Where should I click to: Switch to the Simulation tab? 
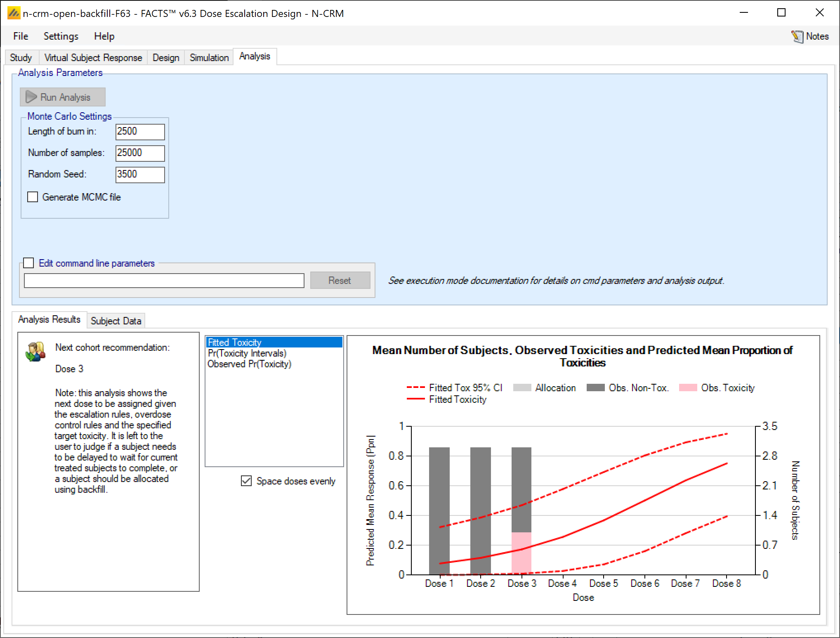coord(209,57)
